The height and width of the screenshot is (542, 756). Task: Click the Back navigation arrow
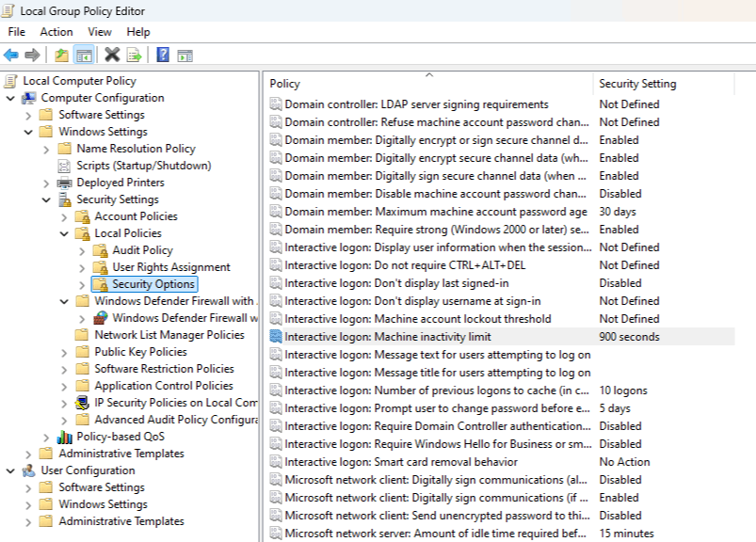[11, 54]
